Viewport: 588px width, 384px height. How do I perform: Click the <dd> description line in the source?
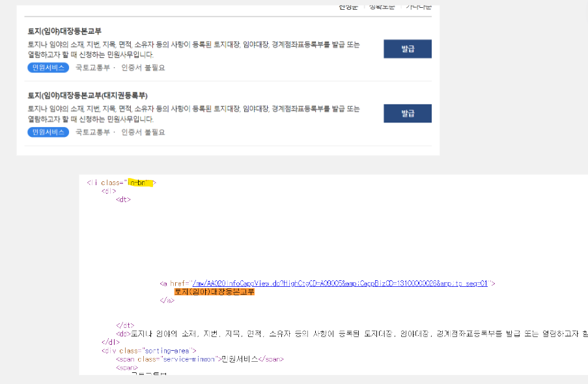tap(352, 334)
